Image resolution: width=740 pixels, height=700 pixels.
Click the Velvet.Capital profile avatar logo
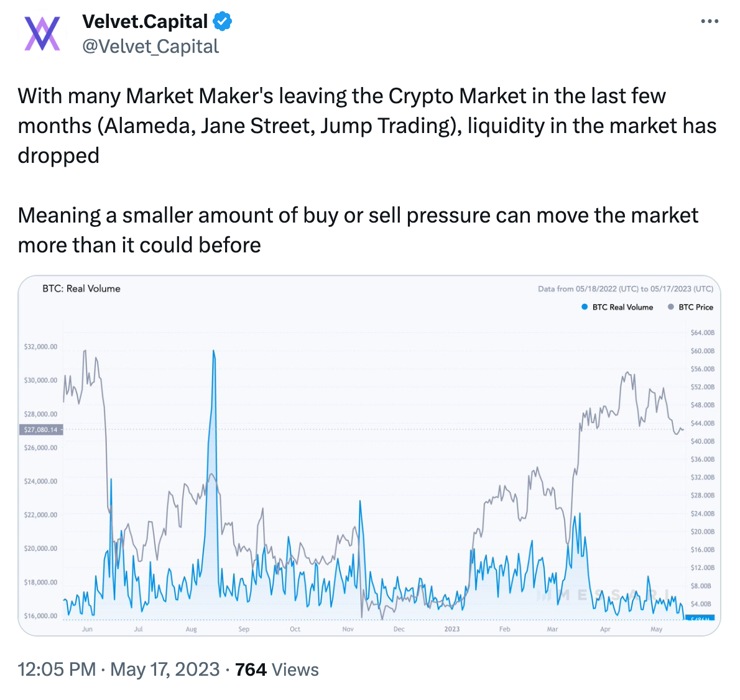(42, 34)
